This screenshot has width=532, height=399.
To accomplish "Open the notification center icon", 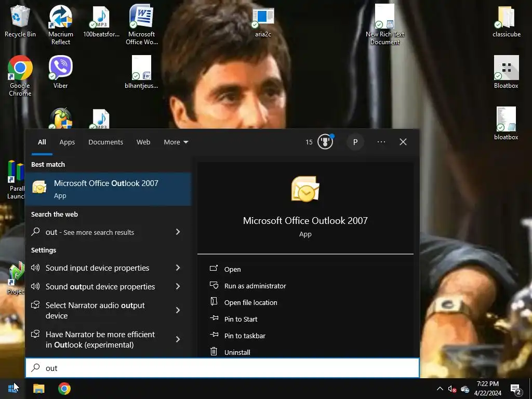I will coord(516,389).
